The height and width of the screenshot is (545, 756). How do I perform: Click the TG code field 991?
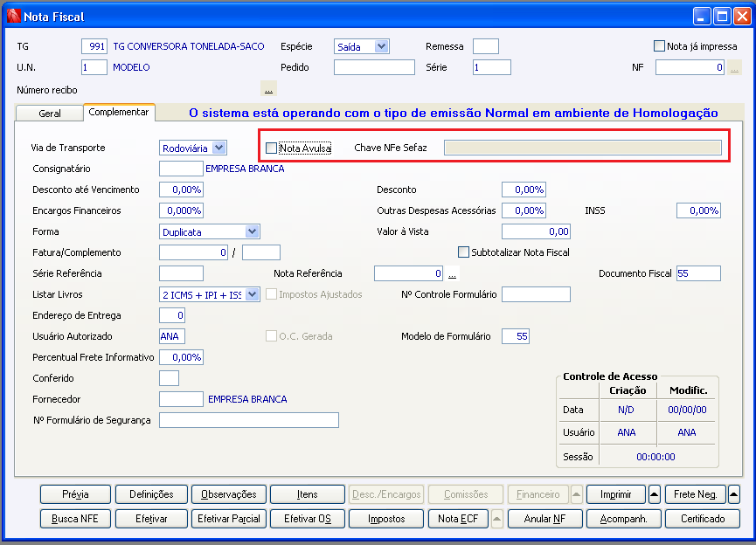click(x=94, y=46)
